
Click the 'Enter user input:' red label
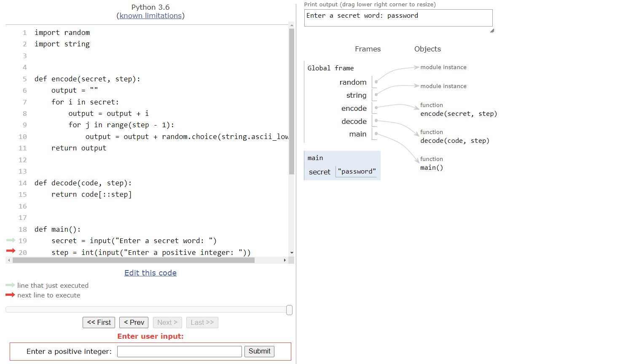point(150,336)
